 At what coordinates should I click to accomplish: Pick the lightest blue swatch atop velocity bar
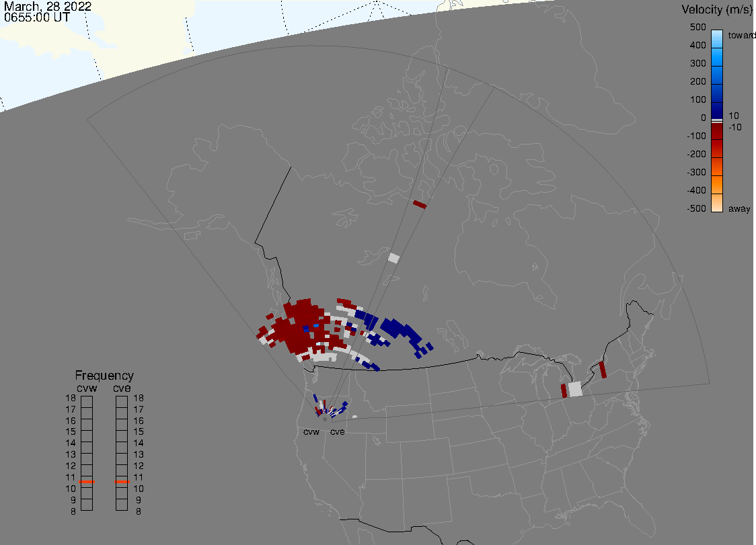(717, 37)
